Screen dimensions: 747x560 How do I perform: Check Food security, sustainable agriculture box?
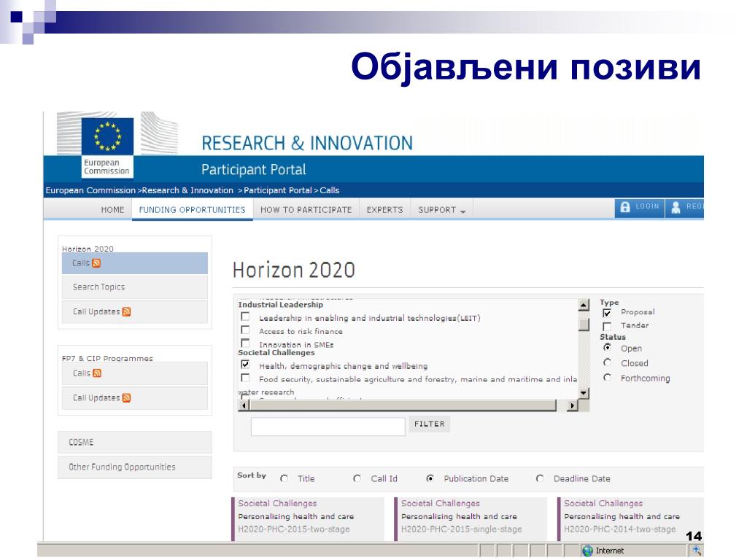(x=245, y=378)
